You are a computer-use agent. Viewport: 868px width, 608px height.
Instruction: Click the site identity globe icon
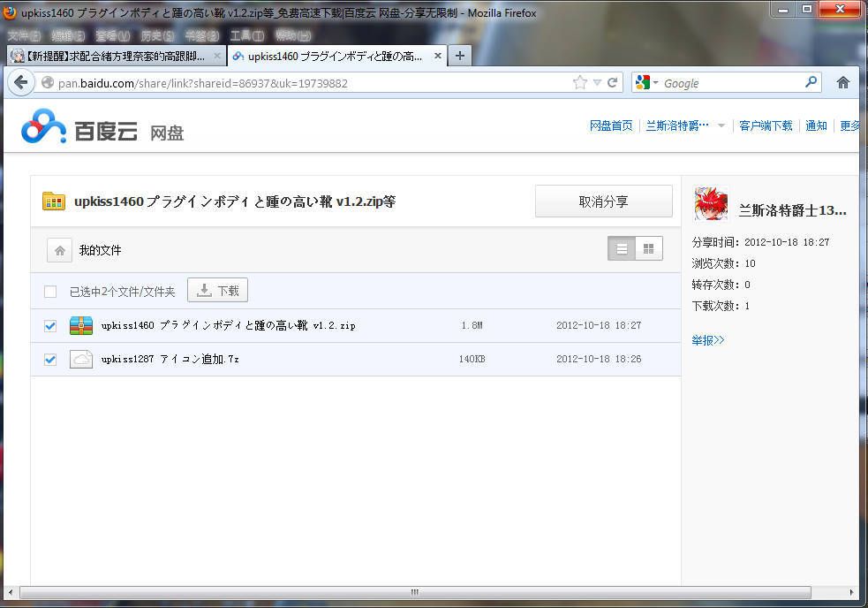tap(48, 82)
